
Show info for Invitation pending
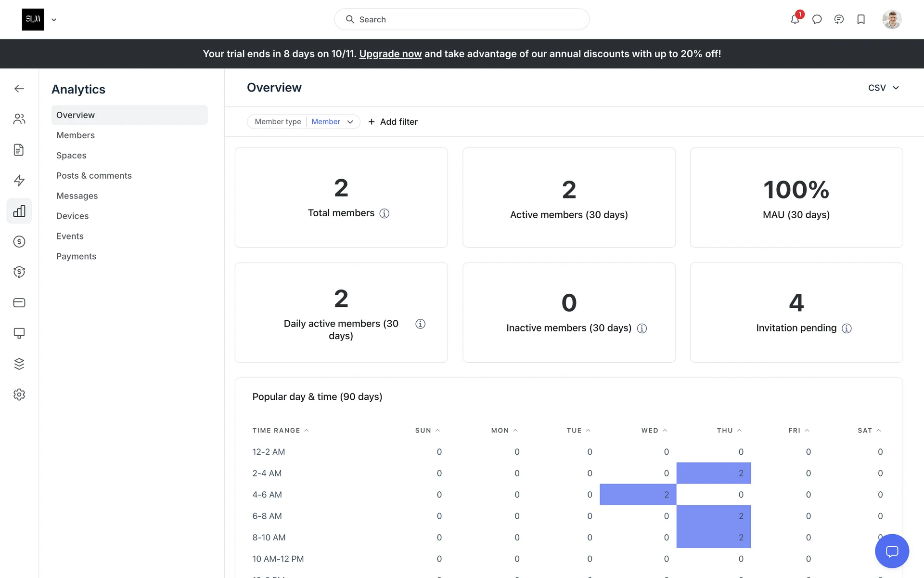tap(847, 328)
